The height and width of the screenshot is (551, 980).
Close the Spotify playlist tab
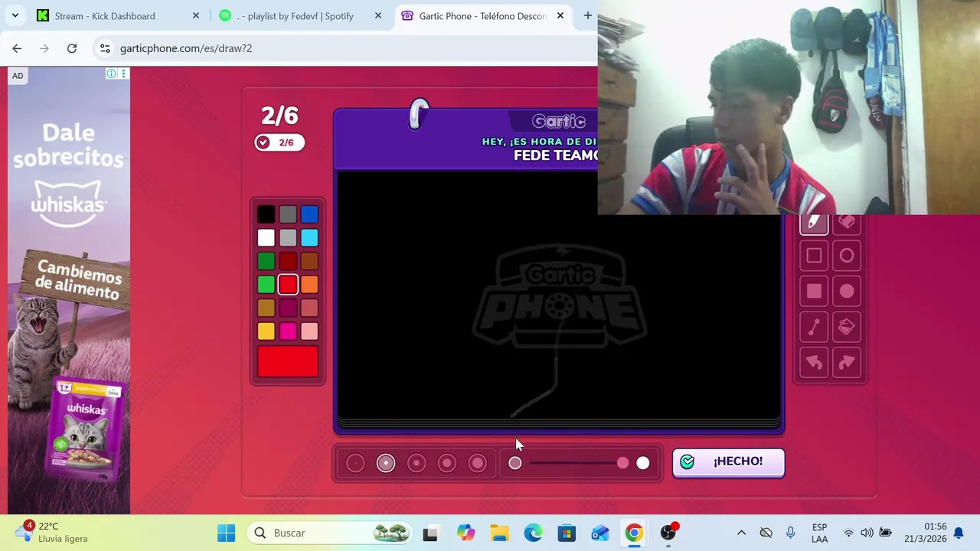click(378, 15)
